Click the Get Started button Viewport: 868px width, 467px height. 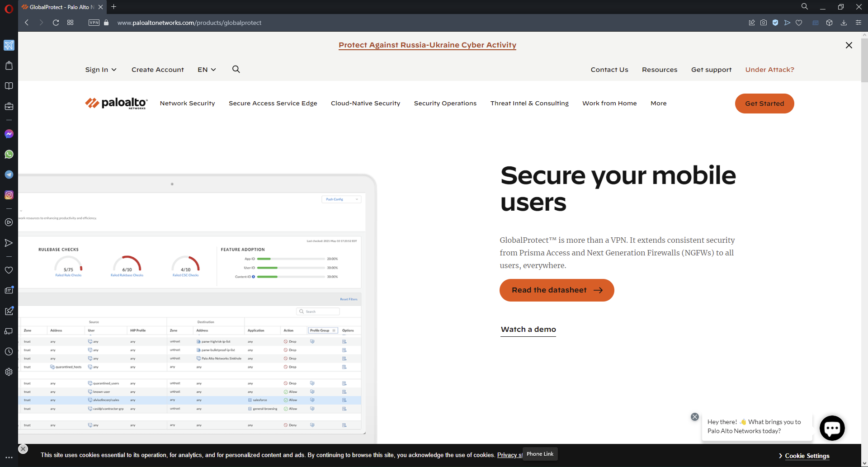pyautogui.click(x=764, y=103)
